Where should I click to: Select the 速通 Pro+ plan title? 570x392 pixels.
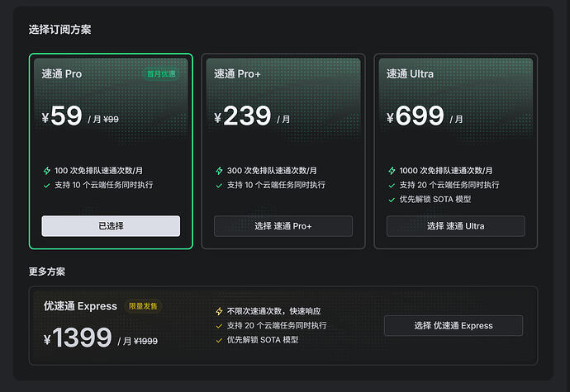pos(237,74)
